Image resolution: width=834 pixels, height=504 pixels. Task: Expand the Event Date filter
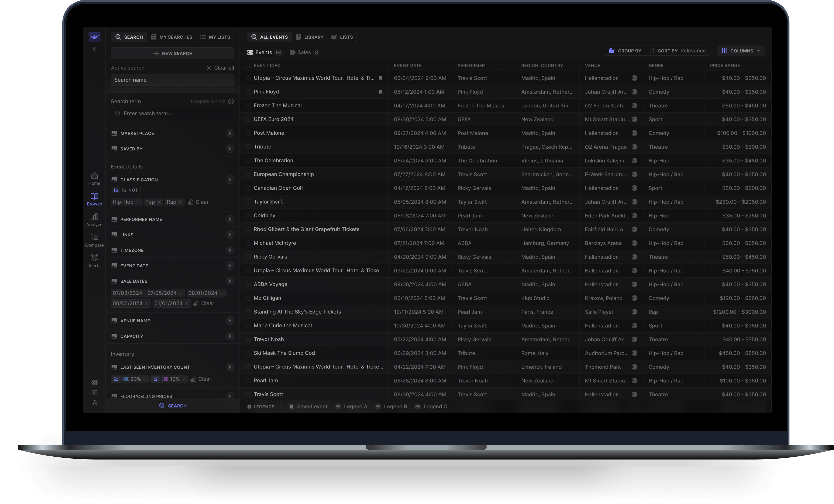point(230,266)
